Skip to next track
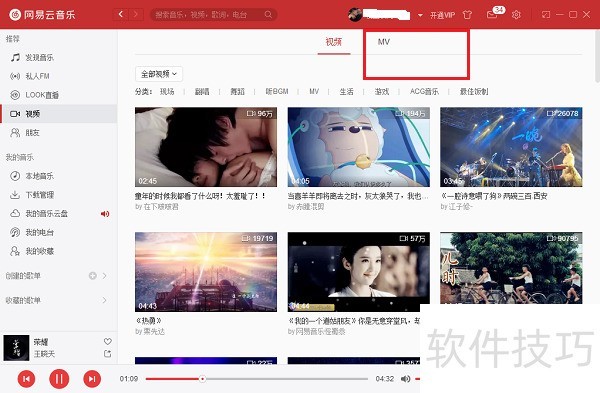Screen dimensions: 600x393 pos(92,379)
